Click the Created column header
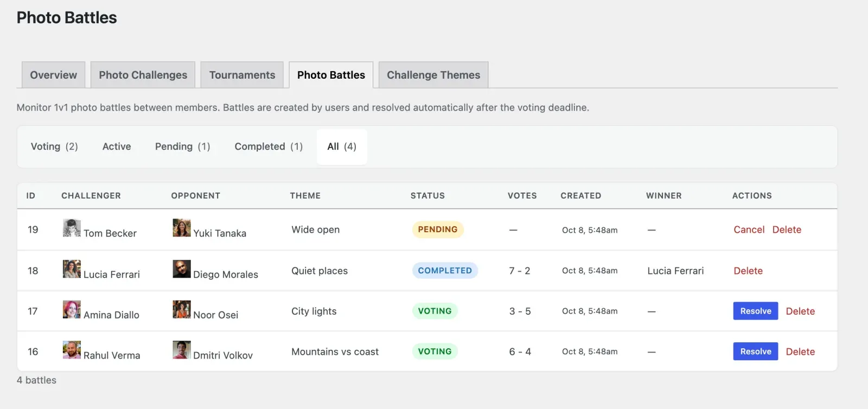The width and height of the screenshot is (868, 409). tap(581, 196)
